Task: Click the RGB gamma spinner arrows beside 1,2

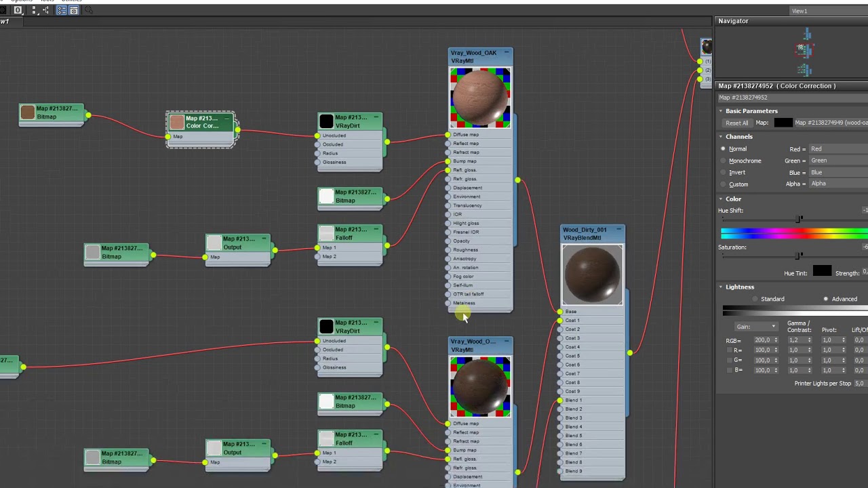Action: click(x=810, y=340)
